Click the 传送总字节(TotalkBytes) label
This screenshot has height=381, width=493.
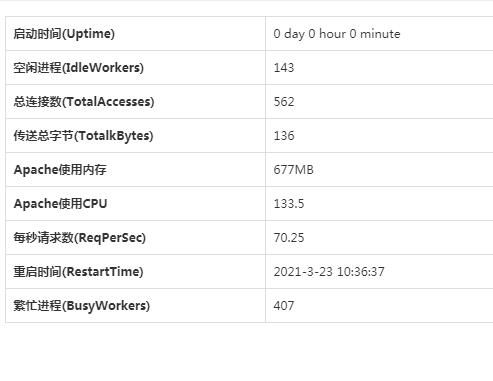click(x=83, y=136)
